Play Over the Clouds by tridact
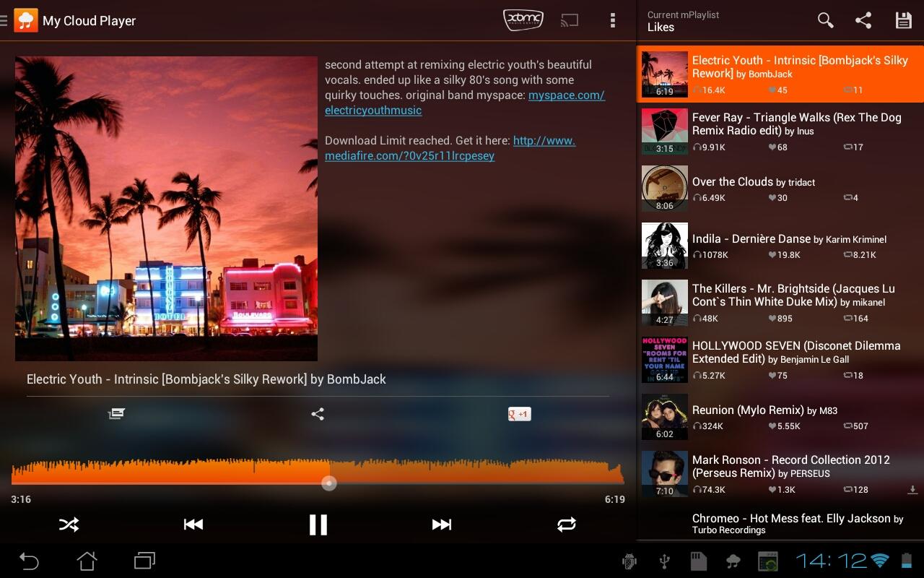 pyautogui.click(x=780, y=188)
